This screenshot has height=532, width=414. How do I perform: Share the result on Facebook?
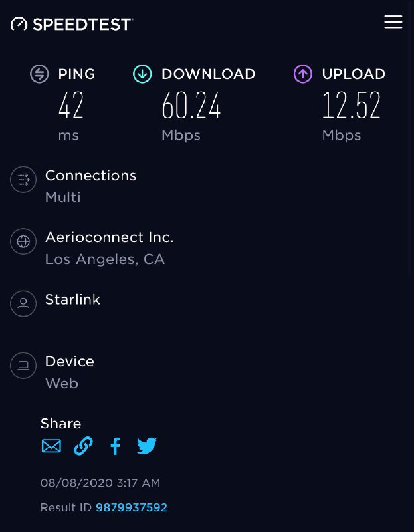pyautogui.click(x=115, y=446)
